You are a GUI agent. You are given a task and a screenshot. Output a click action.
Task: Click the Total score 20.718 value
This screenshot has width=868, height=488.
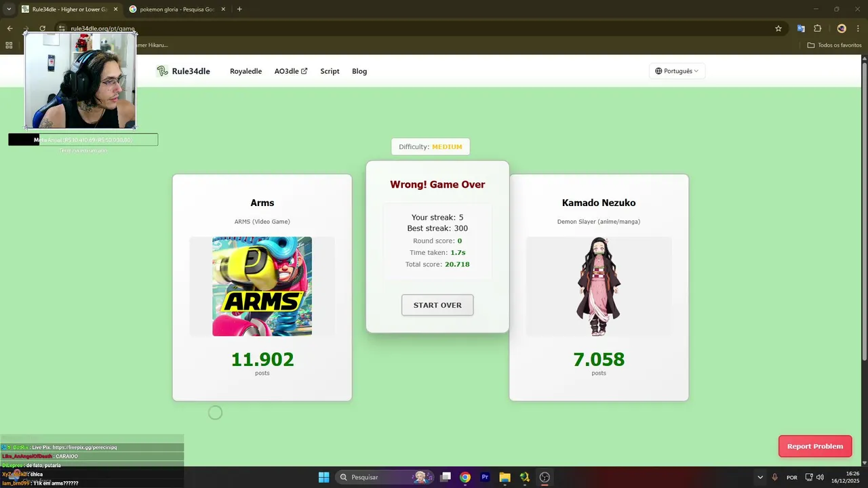point(457,264)
